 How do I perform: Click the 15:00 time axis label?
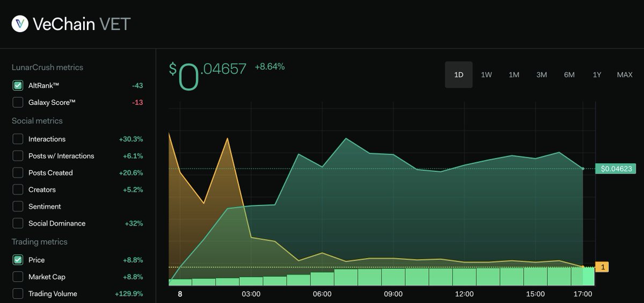536,294
